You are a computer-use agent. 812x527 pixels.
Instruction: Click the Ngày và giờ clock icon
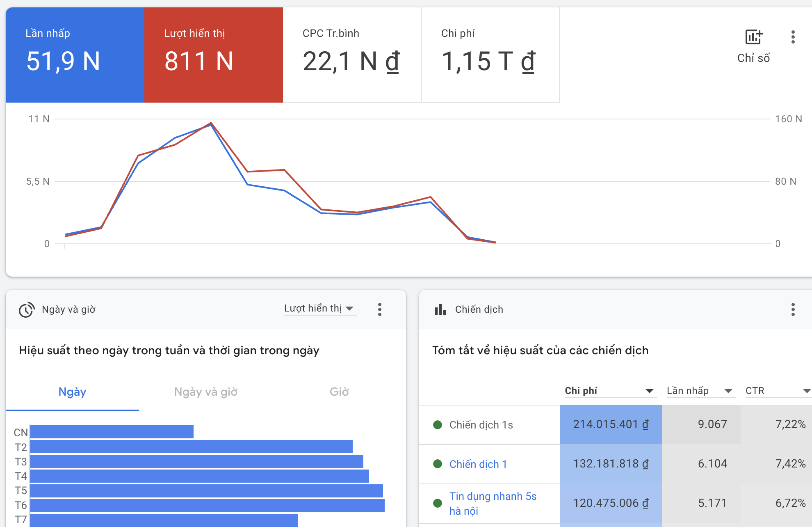(27, 310)
